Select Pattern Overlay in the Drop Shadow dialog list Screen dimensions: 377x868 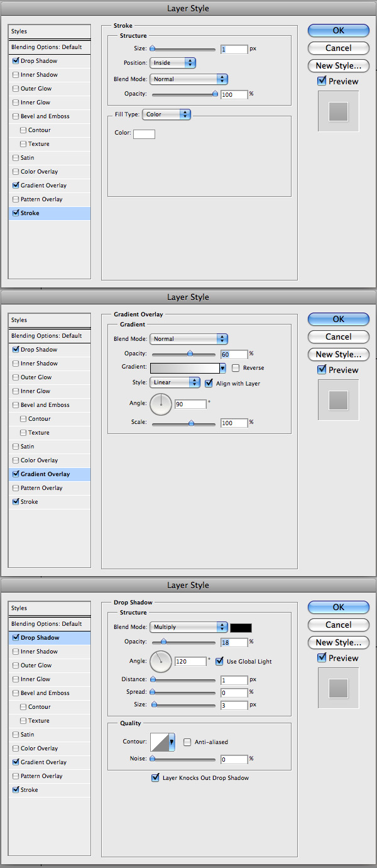point(50,776)
